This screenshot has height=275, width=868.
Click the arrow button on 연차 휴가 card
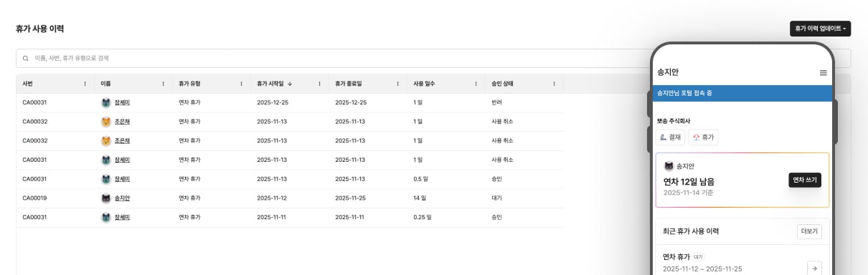pos(814,268)
